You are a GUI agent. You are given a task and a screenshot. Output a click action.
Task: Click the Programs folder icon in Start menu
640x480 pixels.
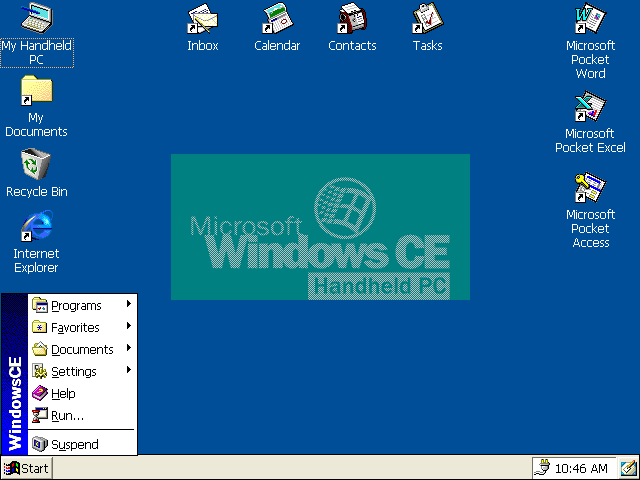click(x=40, y=305)
